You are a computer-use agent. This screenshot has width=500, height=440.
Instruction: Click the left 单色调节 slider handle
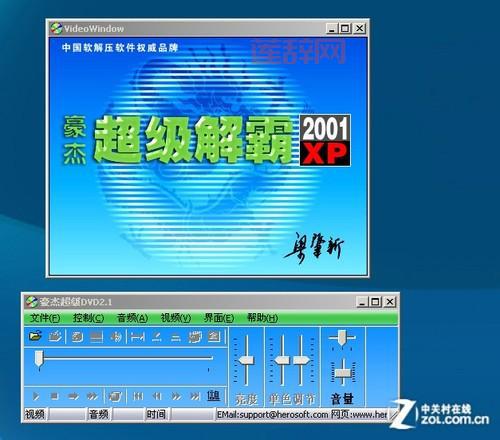282,360
